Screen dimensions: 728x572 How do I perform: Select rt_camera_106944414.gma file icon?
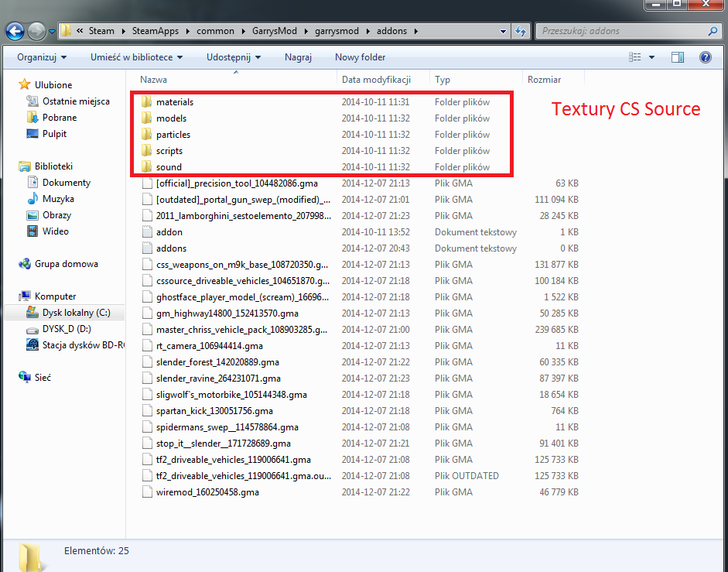[147, 346]
